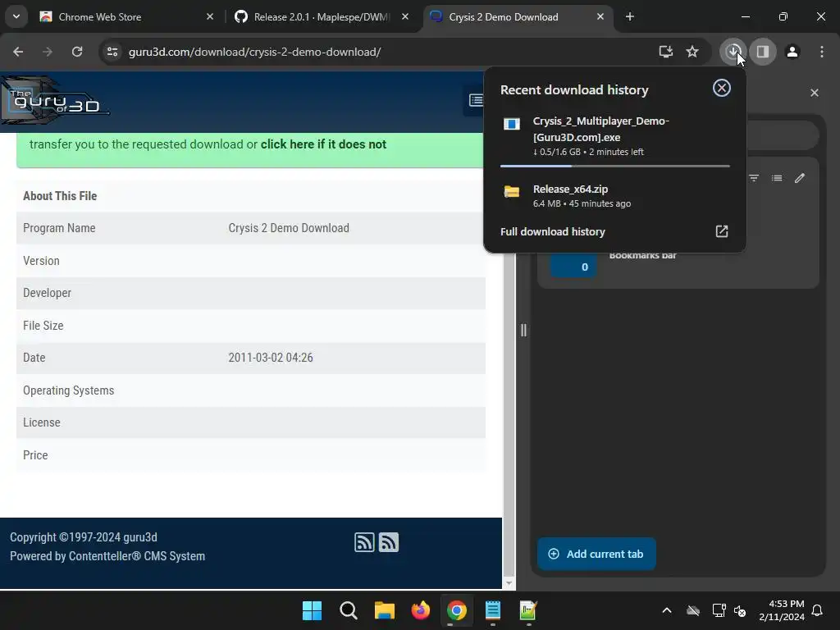The height and width of the screenshot is (630, 840).
Task: Close the Crysis 2 Demo Download tab
Action: point(600,16)
